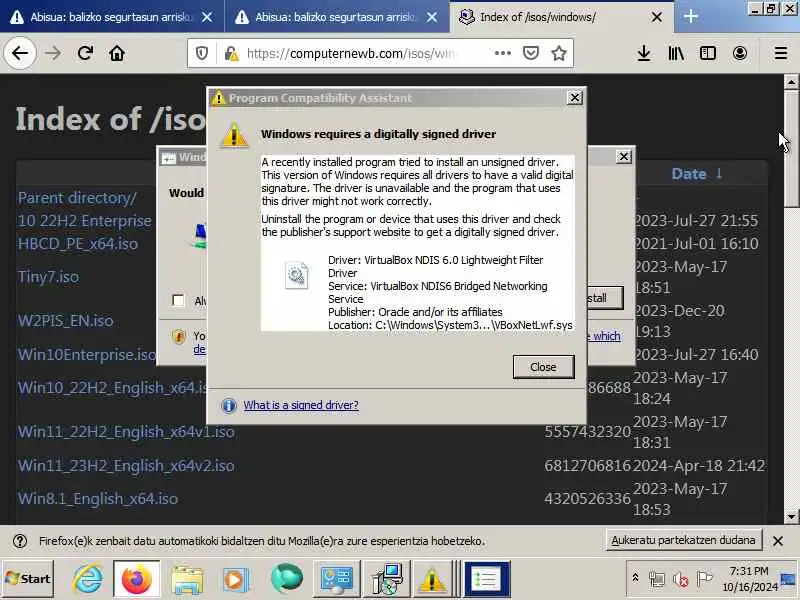Click the insecure connection padlock icon
Screen dimensions: 800x600
tap(232, 53)
